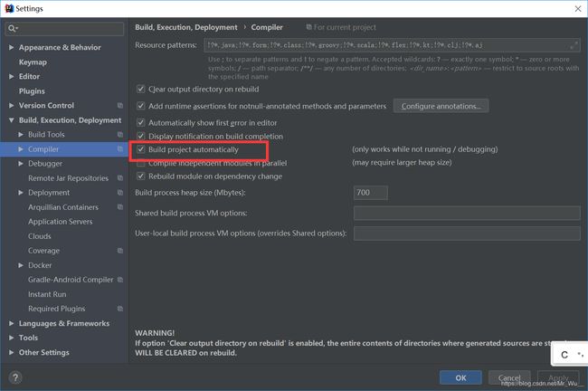Expand the Docker node arrow
The image size is (588, 391).
21,265
